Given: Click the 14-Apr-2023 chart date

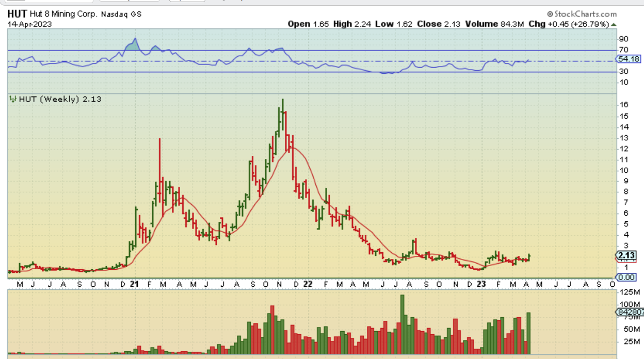Looking at the screenshot, I should point(29,24).
